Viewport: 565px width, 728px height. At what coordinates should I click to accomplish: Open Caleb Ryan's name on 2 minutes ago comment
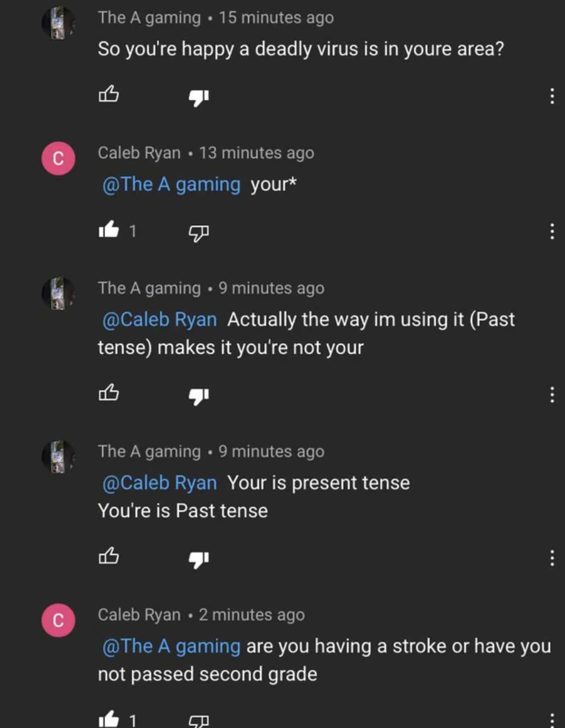click(139, 615)
